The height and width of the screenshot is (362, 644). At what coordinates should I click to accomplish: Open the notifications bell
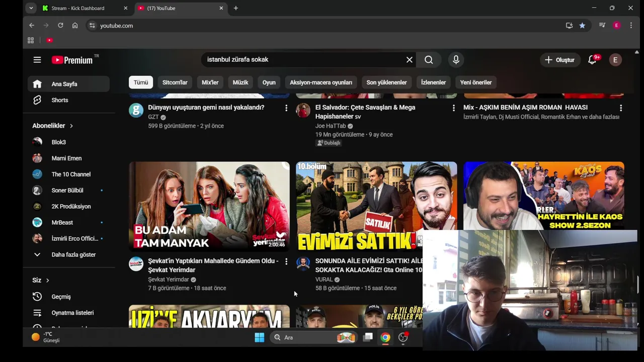[x=593, y=60]
